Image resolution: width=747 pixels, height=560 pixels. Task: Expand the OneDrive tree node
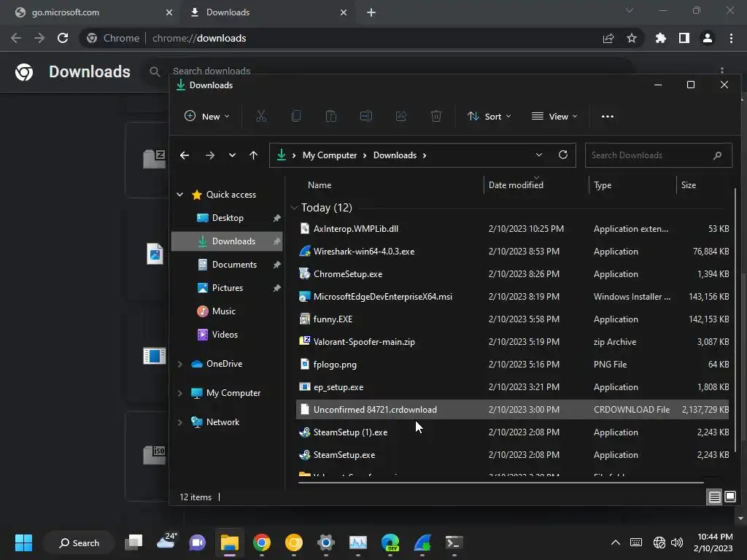[180, 364]
